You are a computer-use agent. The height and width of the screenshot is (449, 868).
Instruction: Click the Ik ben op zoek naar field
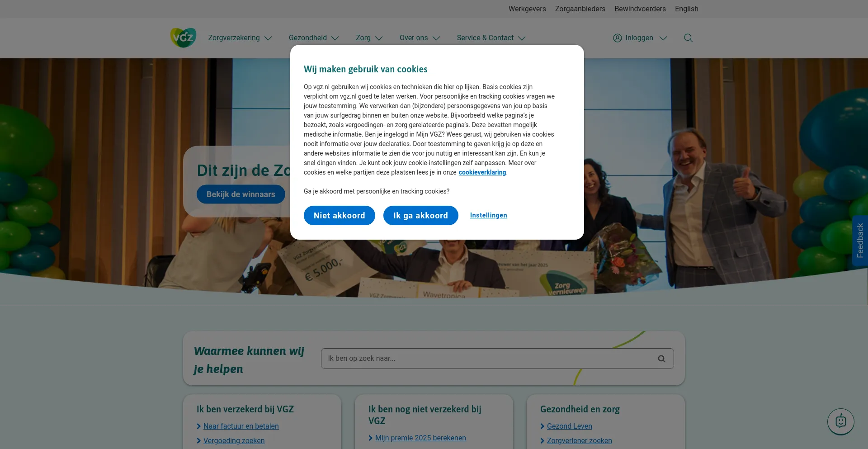click(x=497, y=359)
